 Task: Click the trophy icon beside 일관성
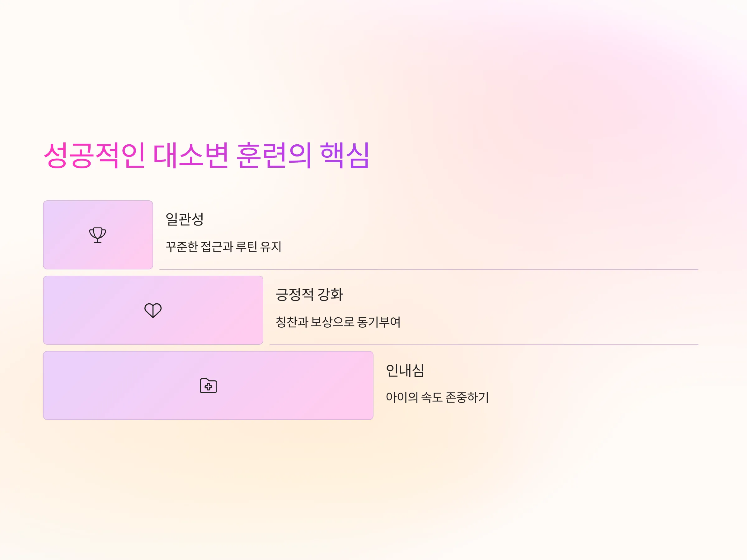98,235
